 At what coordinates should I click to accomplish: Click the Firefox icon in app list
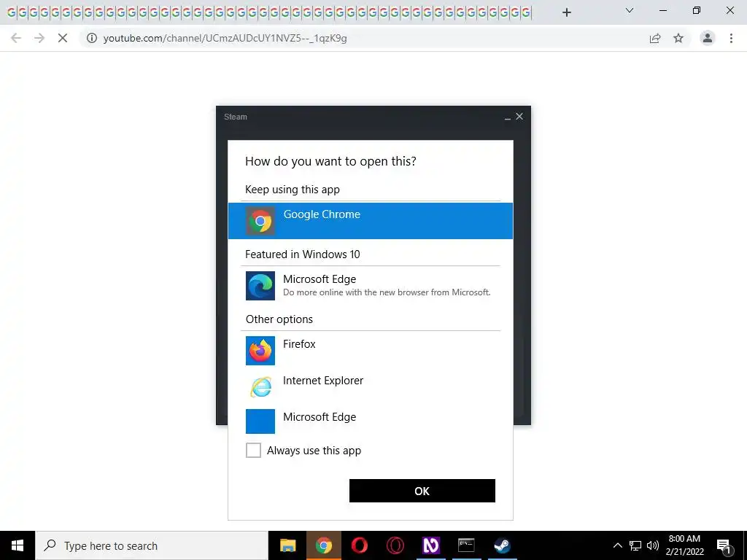click(x=260, y=351)
